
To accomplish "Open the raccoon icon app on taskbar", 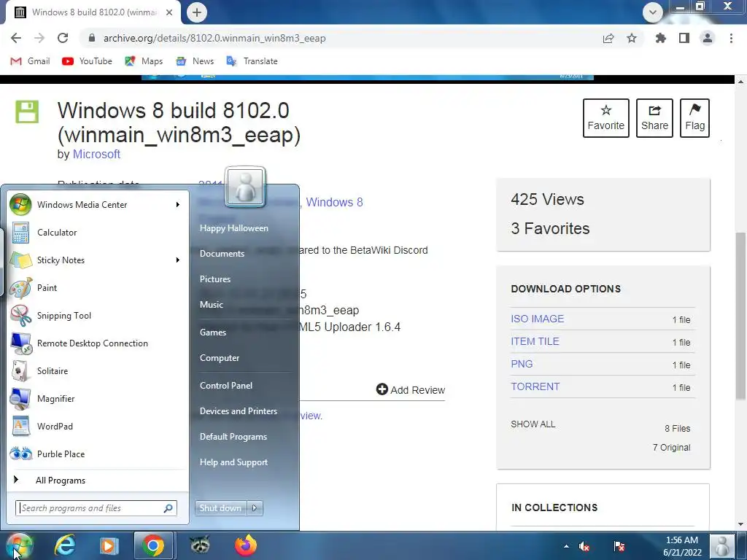I will [200, 545].
